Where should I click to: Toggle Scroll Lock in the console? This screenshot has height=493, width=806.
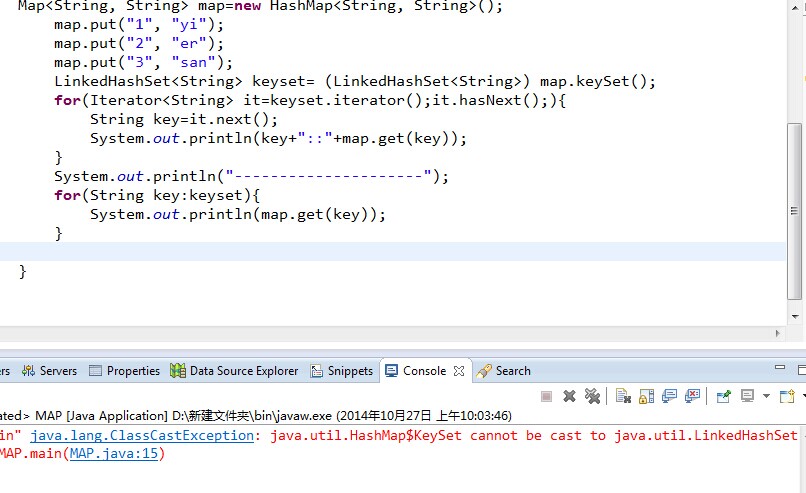coord(646,396)
